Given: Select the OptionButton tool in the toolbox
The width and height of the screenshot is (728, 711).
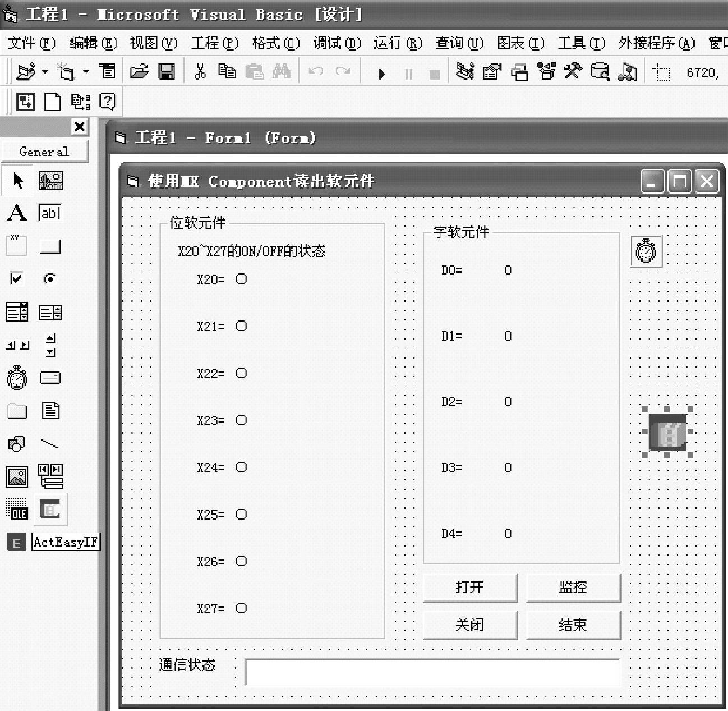Looking at the screenshot, I should point(50,278).
